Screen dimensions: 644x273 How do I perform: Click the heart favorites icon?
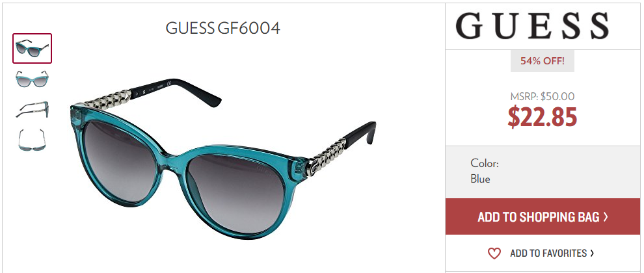[494, 253]
